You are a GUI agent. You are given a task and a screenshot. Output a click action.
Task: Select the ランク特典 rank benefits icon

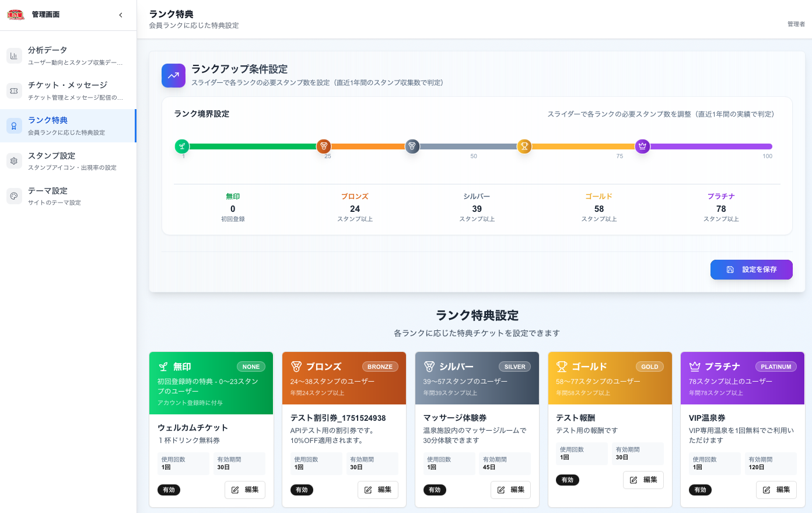tap(13, 125)
